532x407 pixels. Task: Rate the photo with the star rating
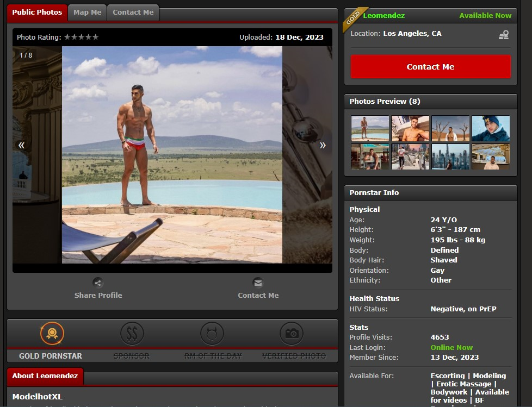pyautogui.click(x=82, y=37)
